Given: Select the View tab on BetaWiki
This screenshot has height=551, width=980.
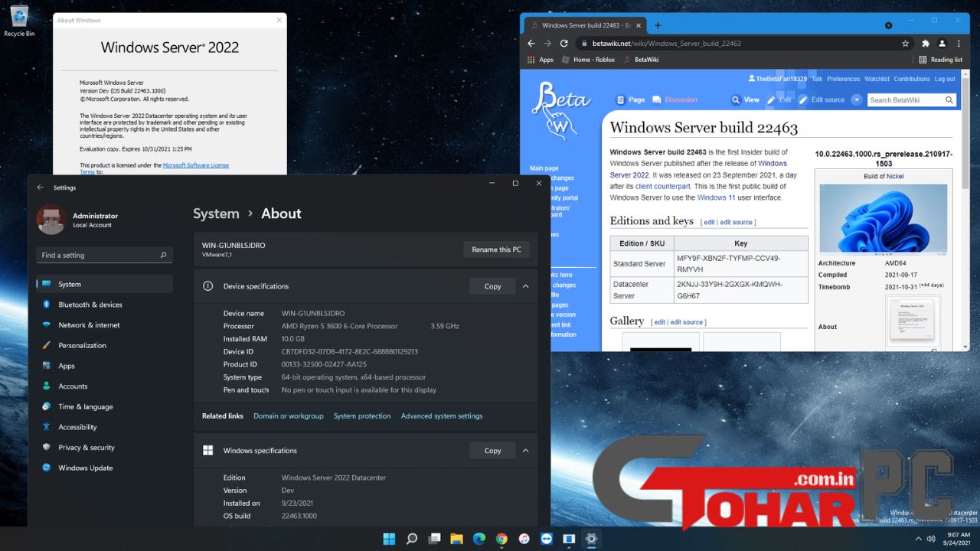Looking at the screenshot, I should [x=745, y=99].
